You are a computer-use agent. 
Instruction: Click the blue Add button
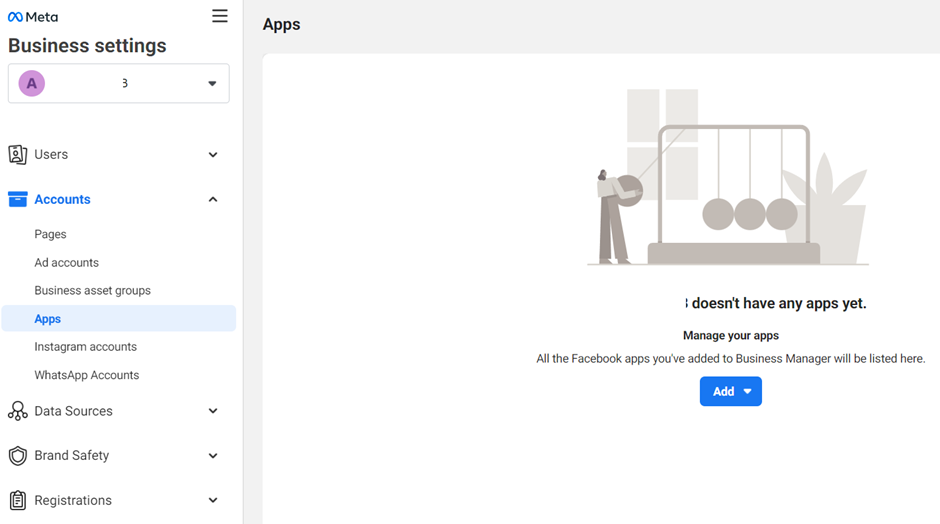click(x=731, y=392)
